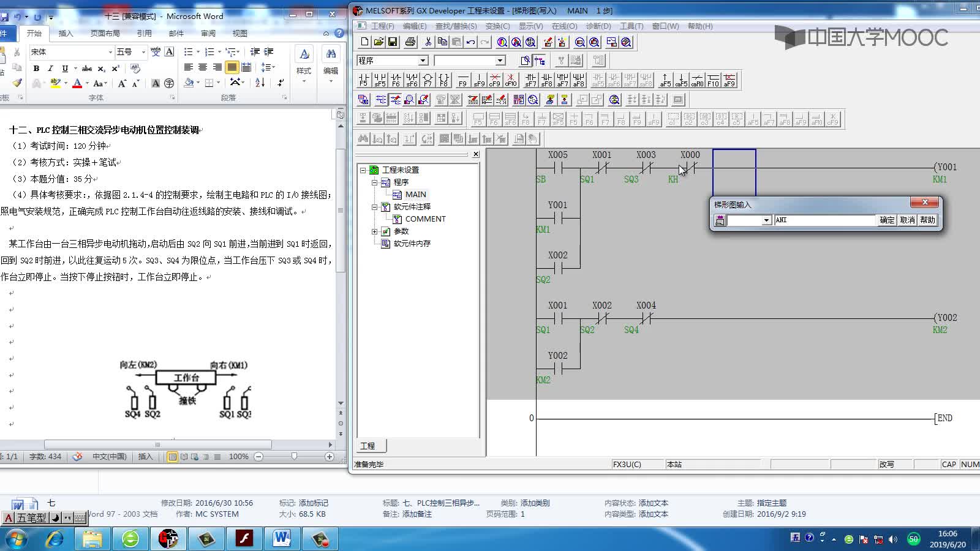Viewport: 980px width, 551px height.
Task: Collapse the 工程未设置 tree root
Action: click(363, 170)
